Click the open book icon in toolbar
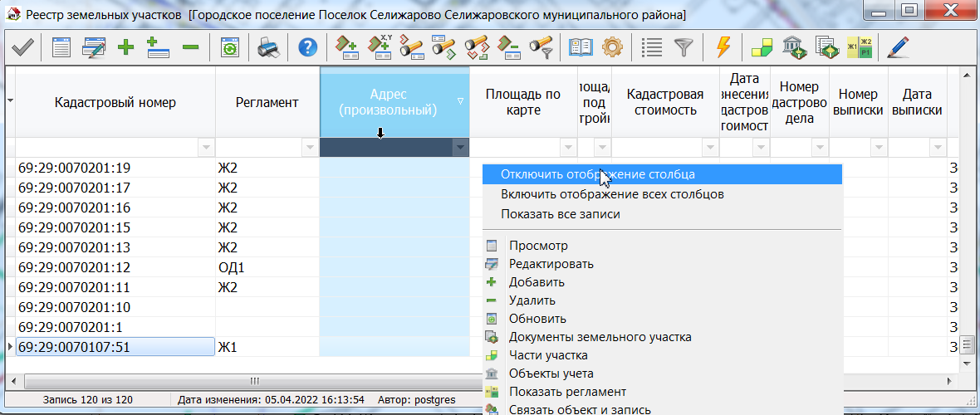The image size is (980, 415). 581,47
